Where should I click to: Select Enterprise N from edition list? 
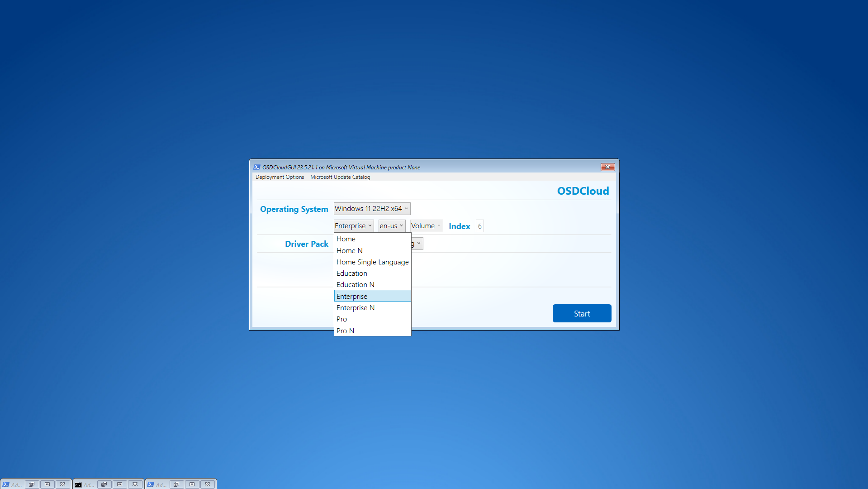(356, 308)
